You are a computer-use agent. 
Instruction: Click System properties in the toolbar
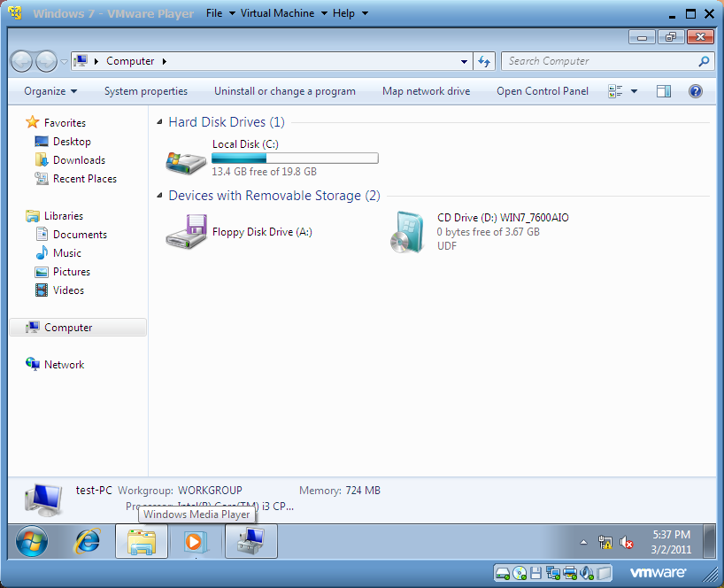click(x=146, y=91)
